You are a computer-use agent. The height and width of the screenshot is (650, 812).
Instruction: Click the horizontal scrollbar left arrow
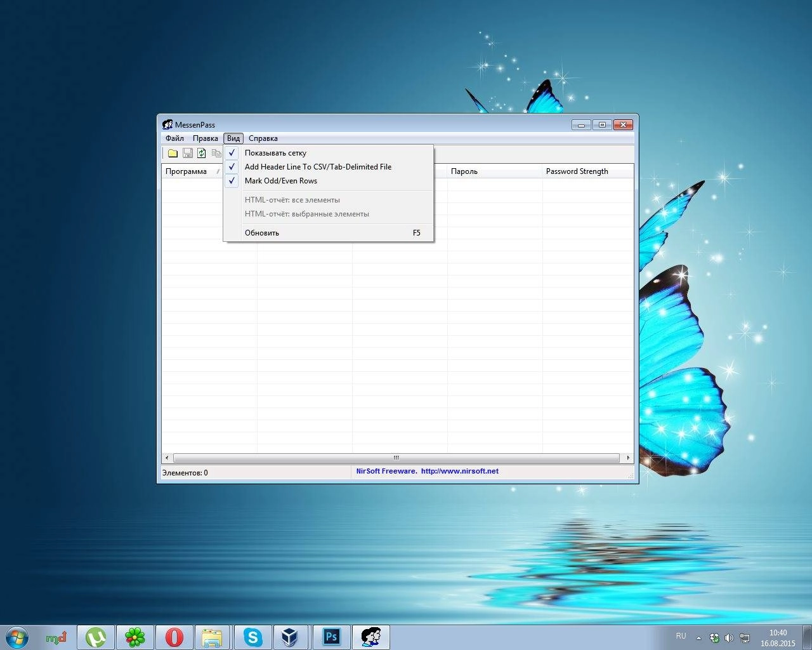[x=167, y=458]
